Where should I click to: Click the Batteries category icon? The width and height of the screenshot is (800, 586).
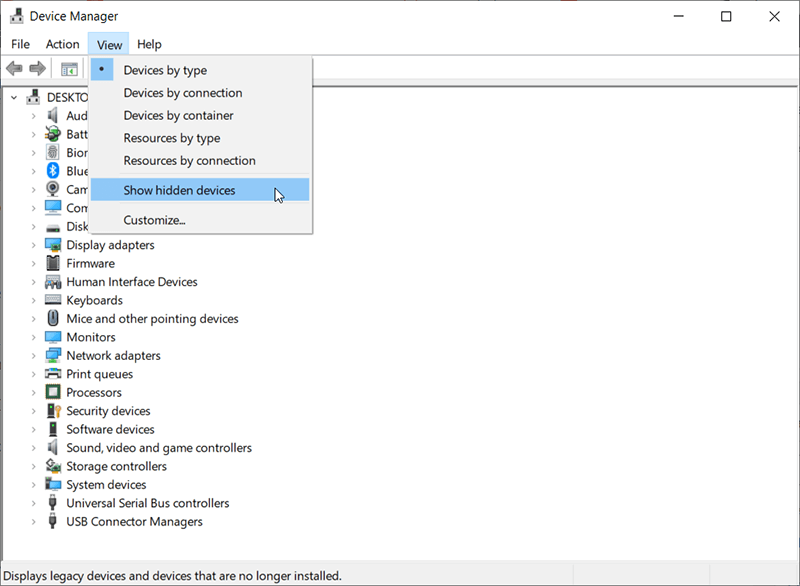coord(53,134)
